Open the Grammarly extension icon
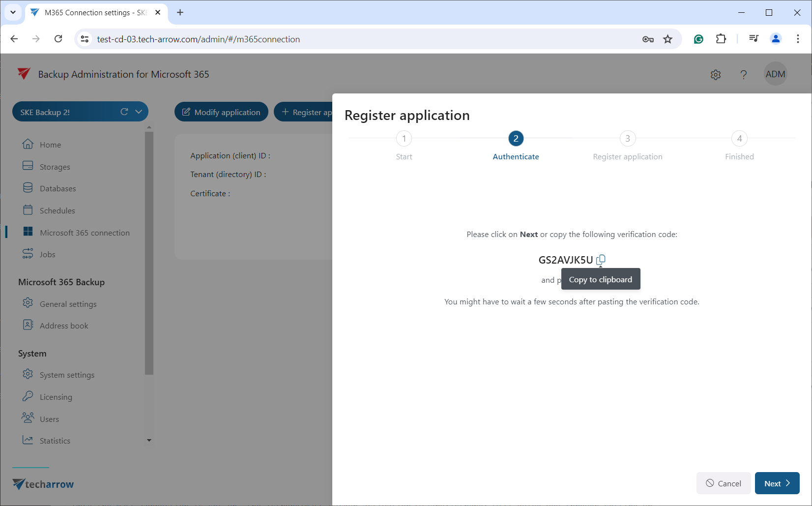This screenshot has height=506, width=812. pyautogui.click(x=698, y=39)
